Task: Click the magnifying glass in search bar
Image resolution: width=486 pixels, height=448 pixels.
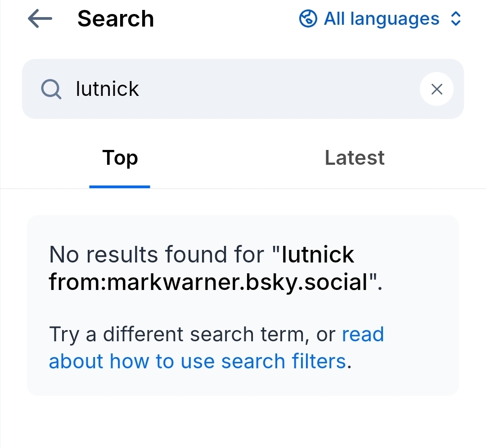Action: [x=51, y=89]
